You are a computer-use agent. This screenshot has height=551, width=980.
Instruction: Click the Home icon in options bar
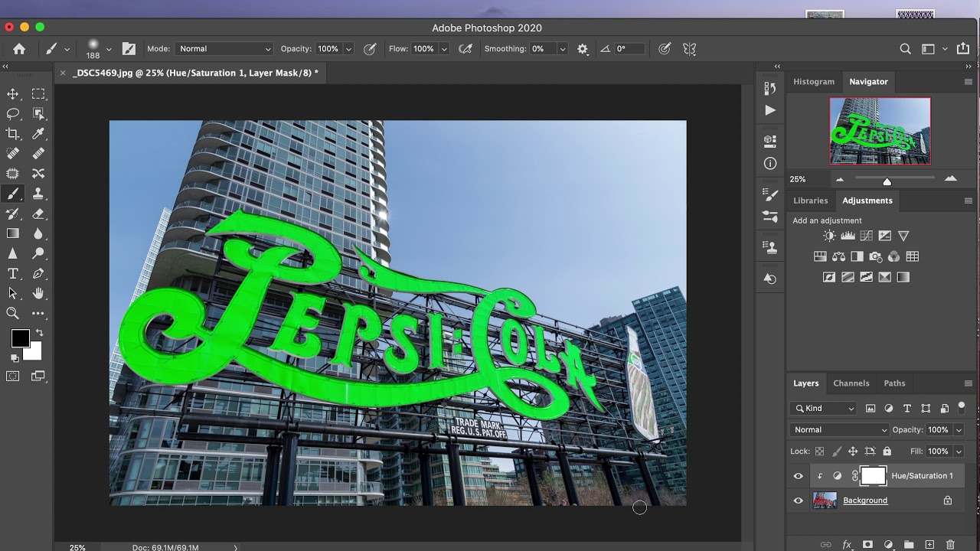pos(19,48)
